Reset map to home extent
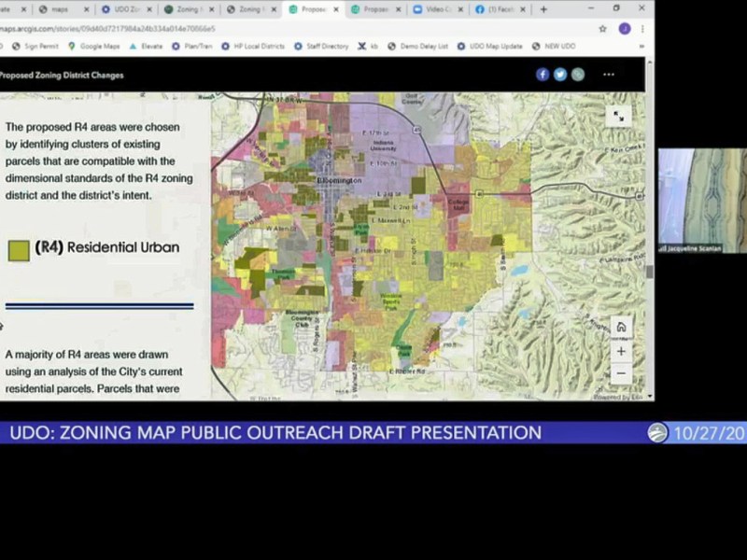 click(x=621, y=328)
